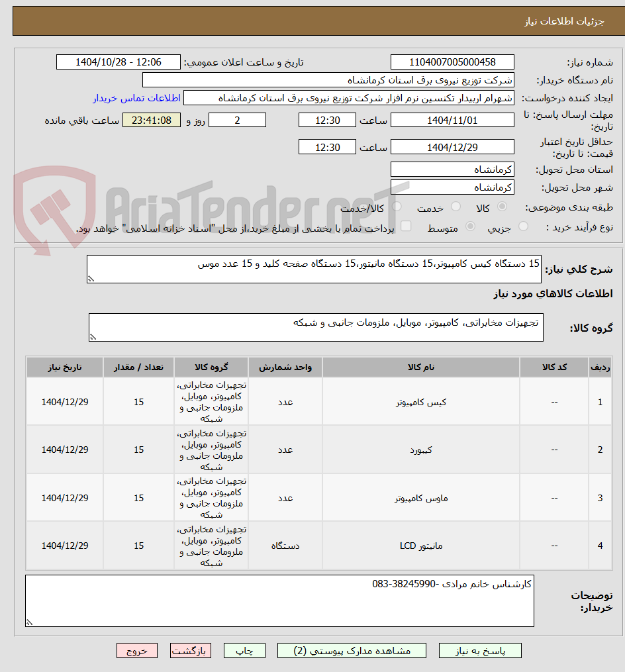625x672 pixels.
Task: Open مشاهده مدارک پیوستی (2) button
Action: coord(352,651)
